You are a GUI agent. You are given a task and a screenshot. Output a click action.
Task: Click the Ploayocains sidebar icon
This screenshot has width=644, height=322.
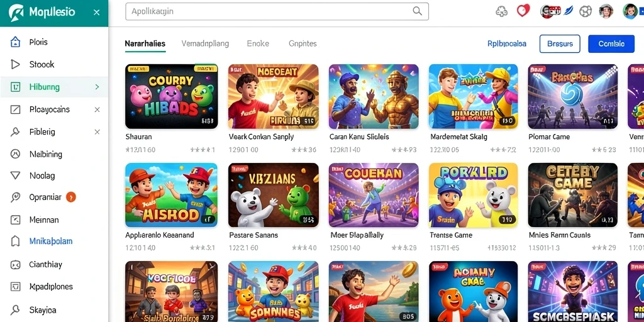click(15, 109)
